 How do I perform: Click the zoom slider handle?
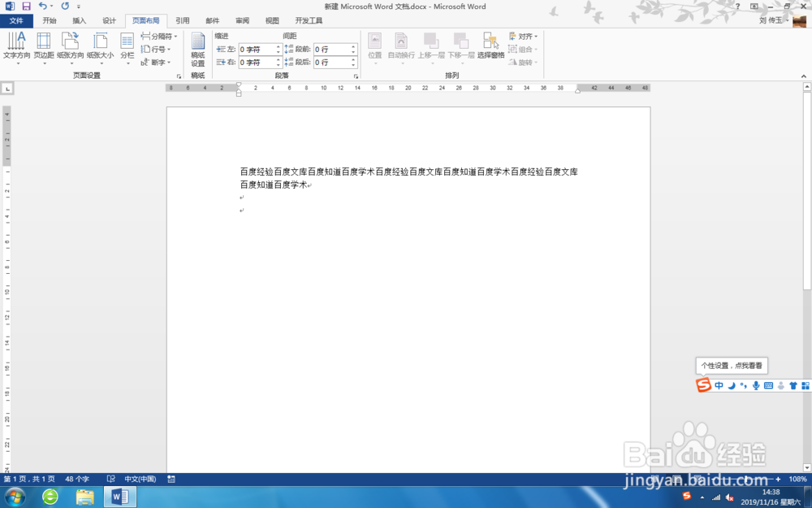pos(745,479)
